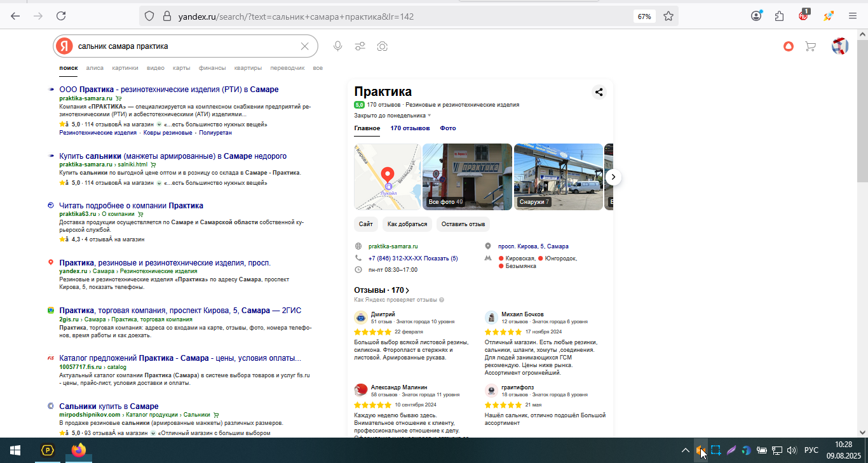The width and height of the screenshot is (868, 463).
Task: Switch to the картинки search tab
Action: pyautogui.click(x=125, y=68)
